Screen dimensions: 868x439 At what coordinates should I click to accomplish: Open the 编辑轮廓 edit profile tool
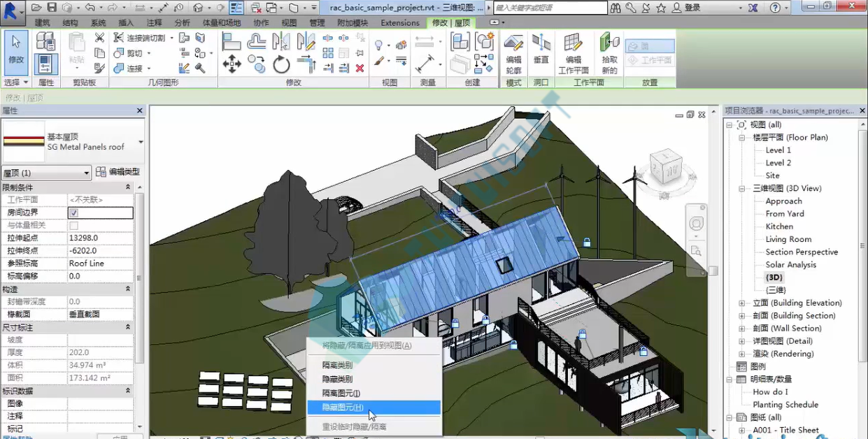point(513,53)
